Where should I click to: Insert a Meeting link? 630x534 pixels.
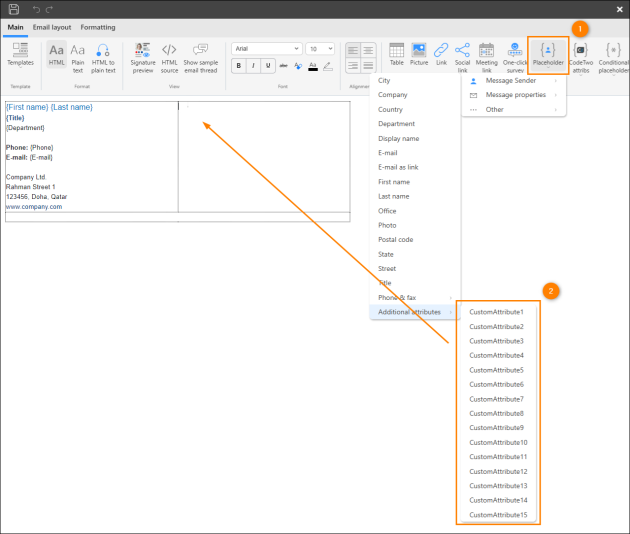point(486,58)
